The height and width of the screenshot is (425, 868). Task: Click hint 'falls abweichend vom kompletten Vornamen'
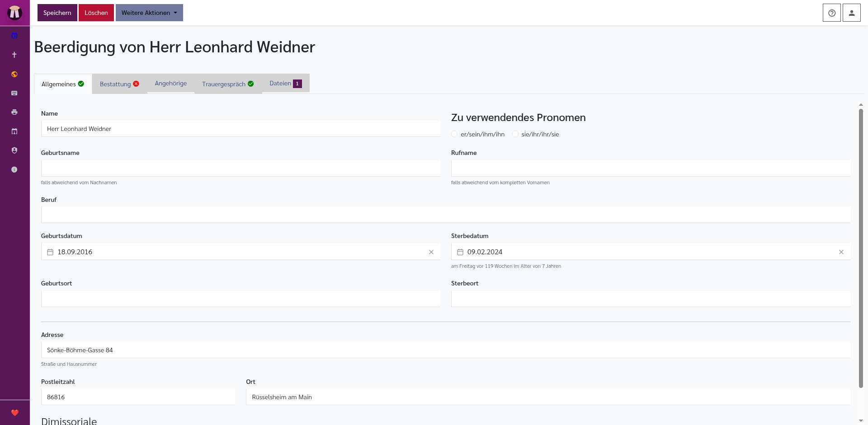[500, 182]
